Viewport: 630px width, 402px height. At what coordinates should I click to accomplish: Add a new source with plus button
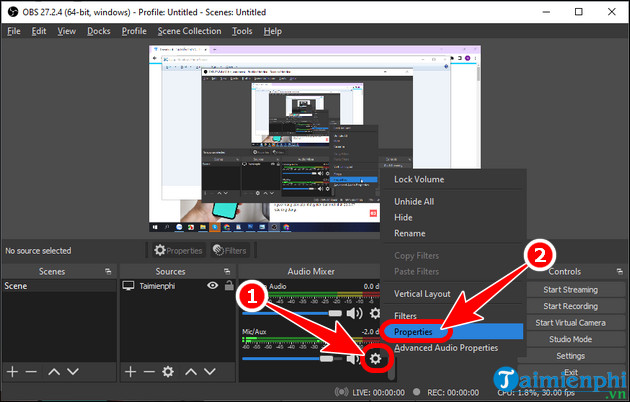[130, 371]
